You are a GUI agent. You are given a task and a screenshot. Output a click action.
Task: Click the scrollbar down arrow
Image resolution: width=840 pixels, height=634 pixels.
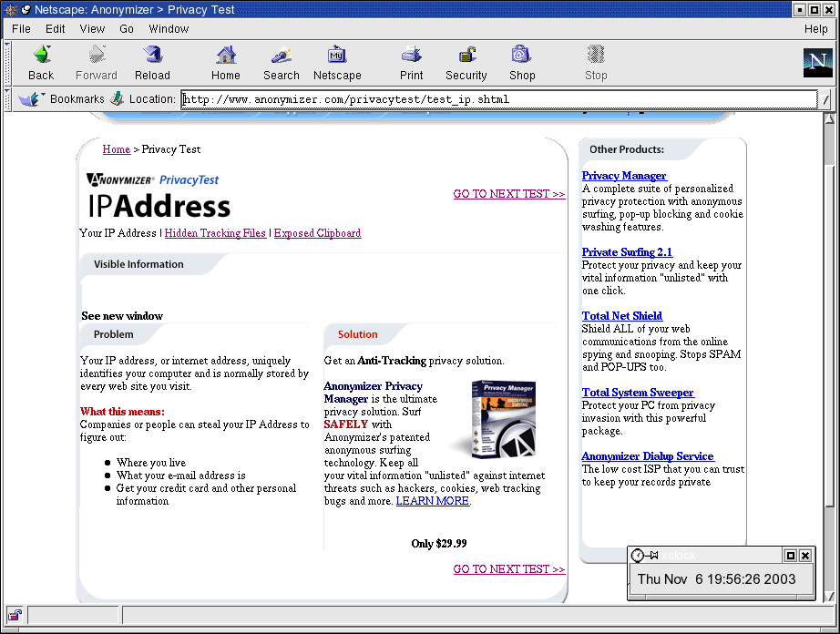(829, 596)
